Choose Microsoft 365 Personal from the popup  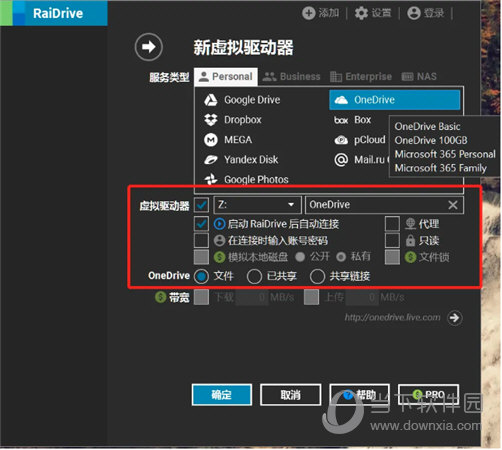pos(445,154)
